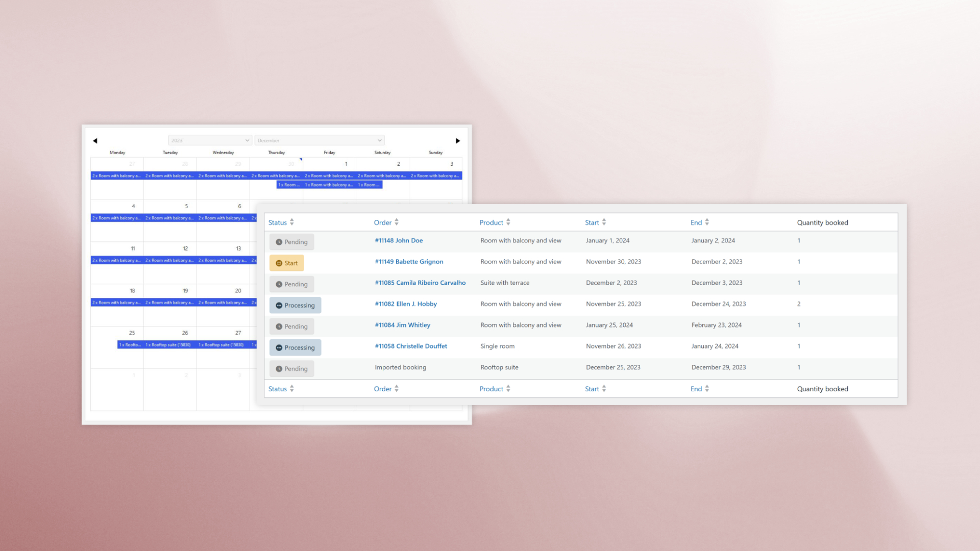980x551 pixels.
Task: Open order #11058 Christelle Douffet
Action: [411, 346]
